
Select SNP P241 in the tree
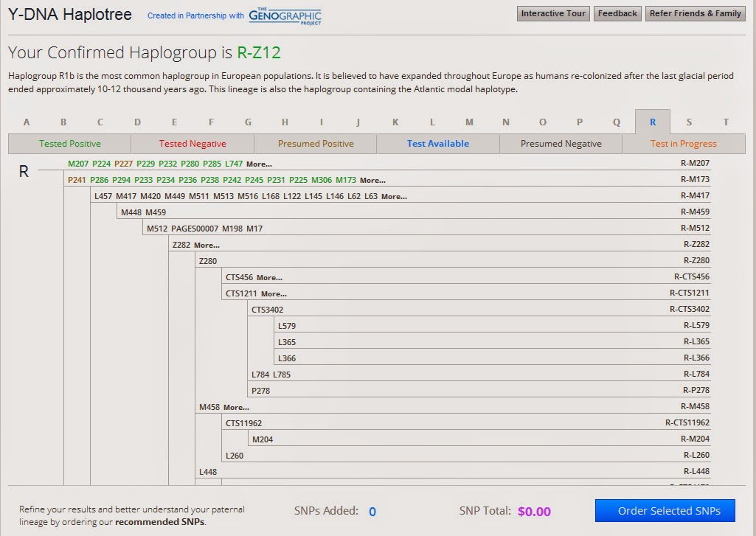click(x=77, y=181)
